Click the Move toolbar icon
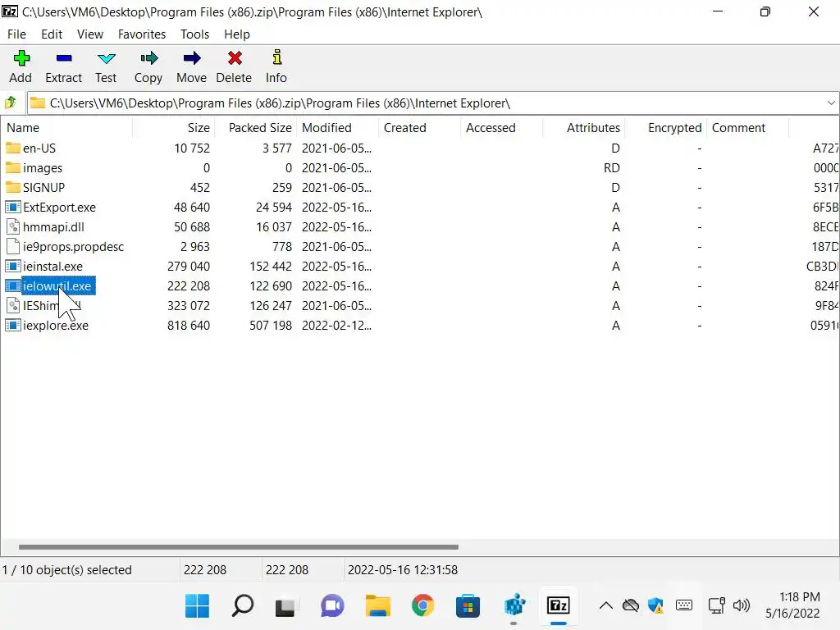The image size is (840, 630). 191,58
